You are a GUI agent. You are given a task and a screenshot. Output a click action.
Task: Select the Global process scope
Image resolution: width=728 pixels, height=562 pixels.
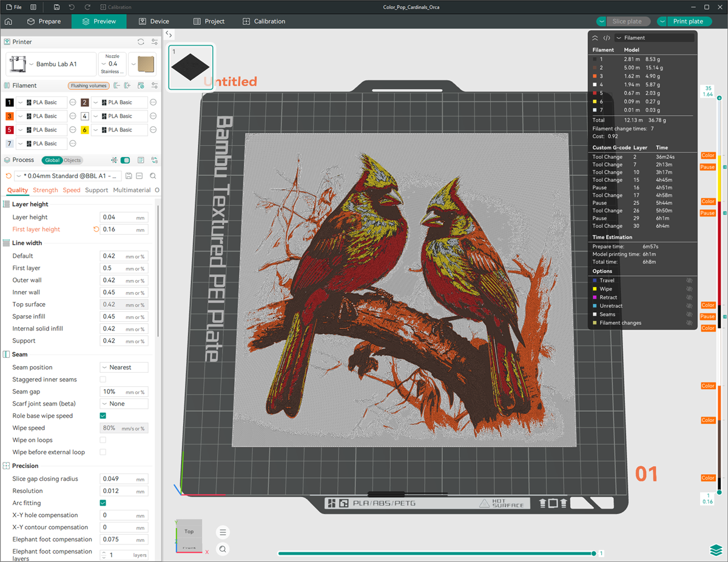(x=52, y=160)
